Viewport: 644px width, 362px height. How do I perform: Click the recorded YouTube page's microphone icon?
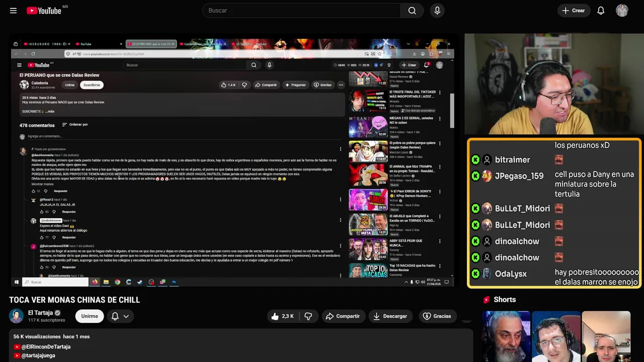[x=269, y=65]
